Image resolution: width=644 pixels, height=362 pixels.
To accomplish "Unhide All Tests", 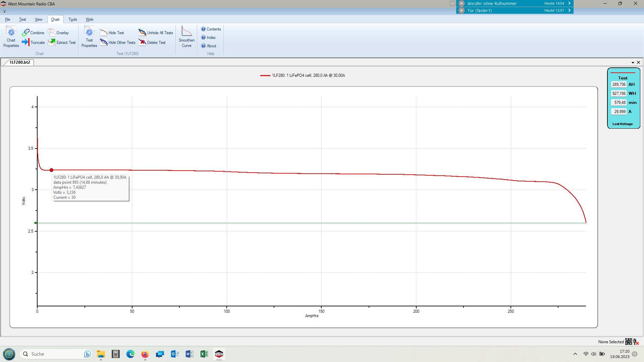I will point(156,33).
